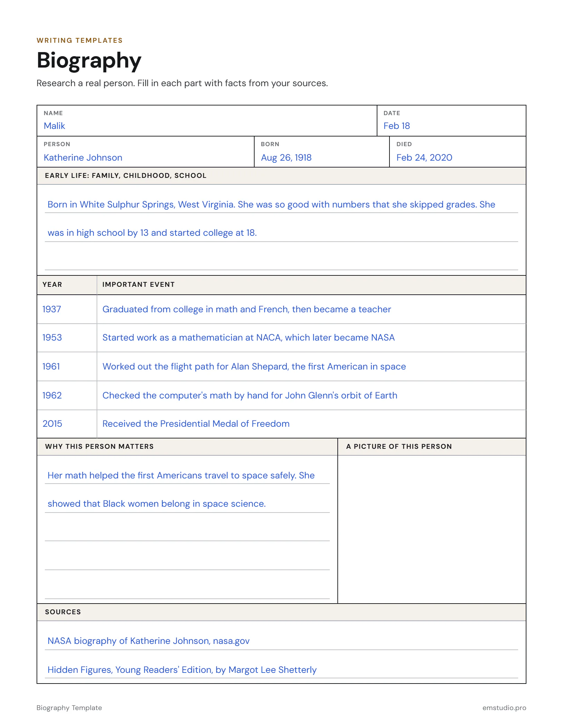This screenshot has width=563, height=728.
Task: Click the YEAR column header
Action: coord(67,285)
